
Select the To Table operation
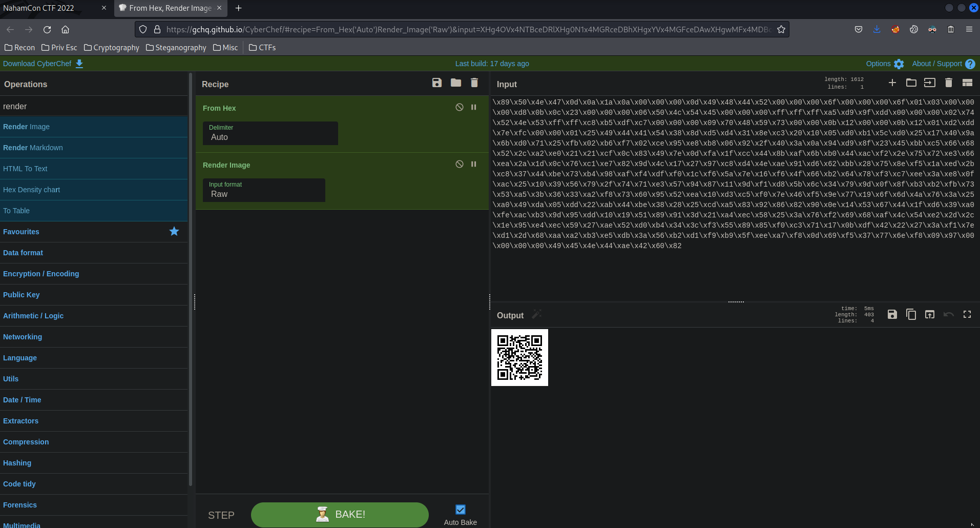[x=94, y=211]
